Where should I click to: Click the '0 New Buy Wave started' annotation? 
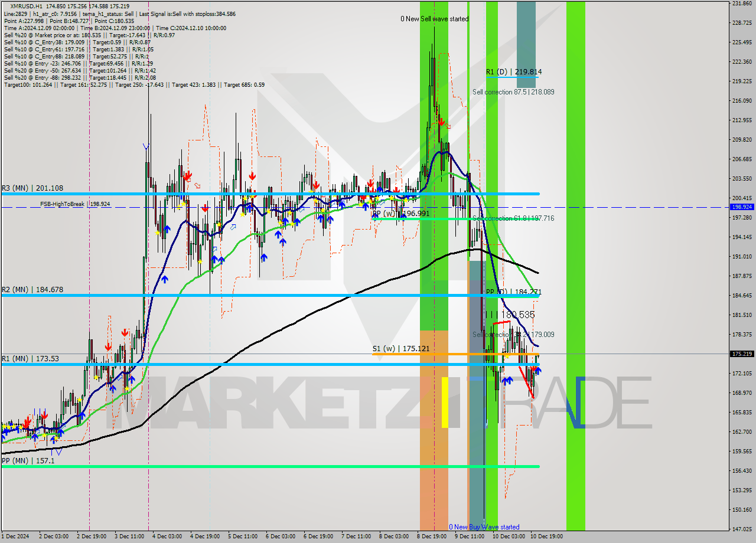click(484, 527)
